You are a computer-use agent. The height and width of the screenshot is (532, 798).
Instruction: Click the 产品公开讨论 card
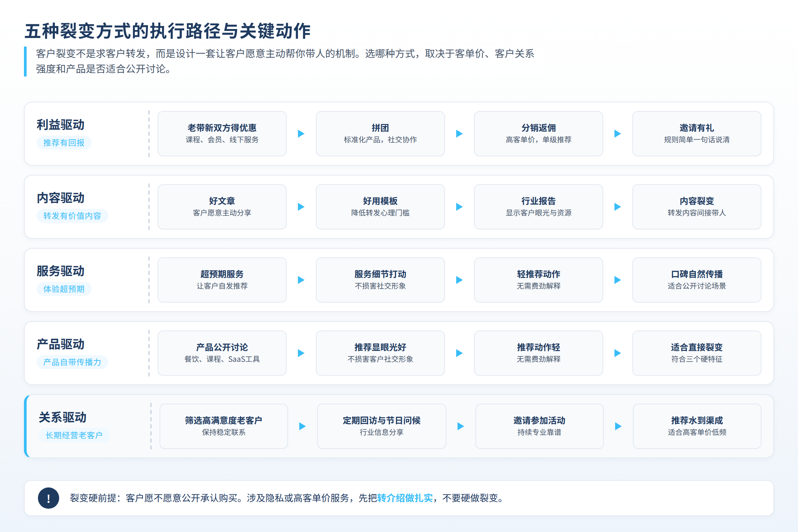[222, 353]
